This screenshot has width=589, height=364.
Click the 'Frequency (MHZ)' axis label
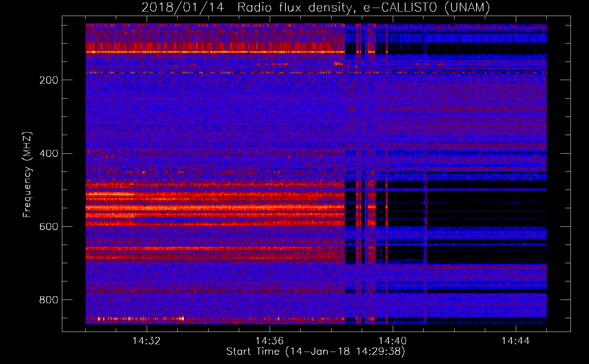(x=27, y=174)
